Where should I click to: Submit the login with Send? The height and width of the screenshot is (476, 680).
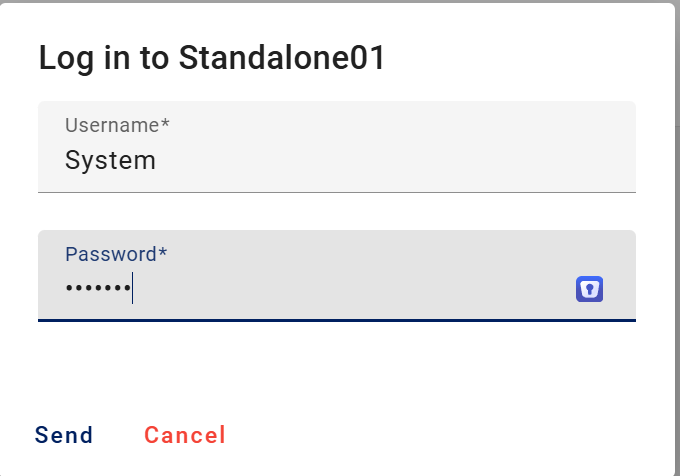[x=64, y=435]
